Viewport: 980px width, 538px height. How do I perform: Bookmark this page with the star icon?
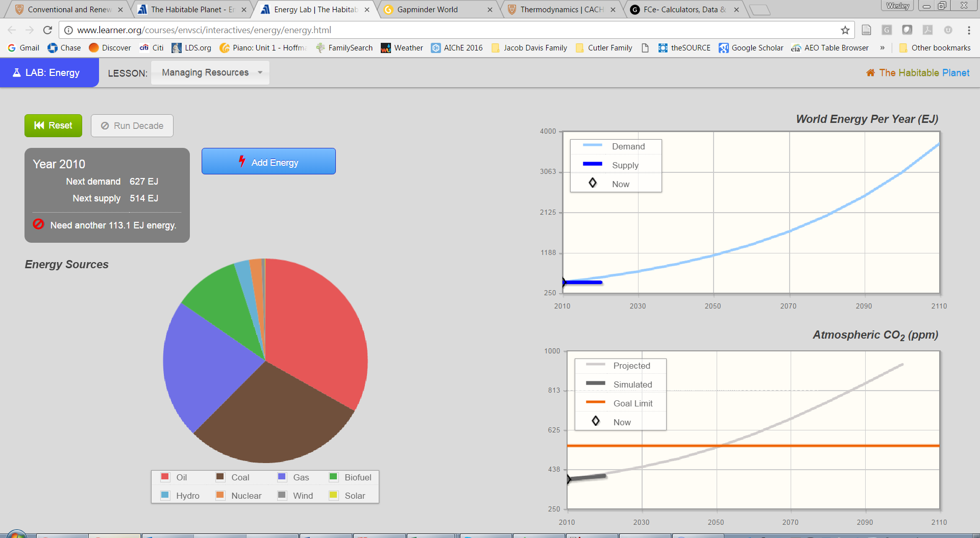click(x=845, y=30)
